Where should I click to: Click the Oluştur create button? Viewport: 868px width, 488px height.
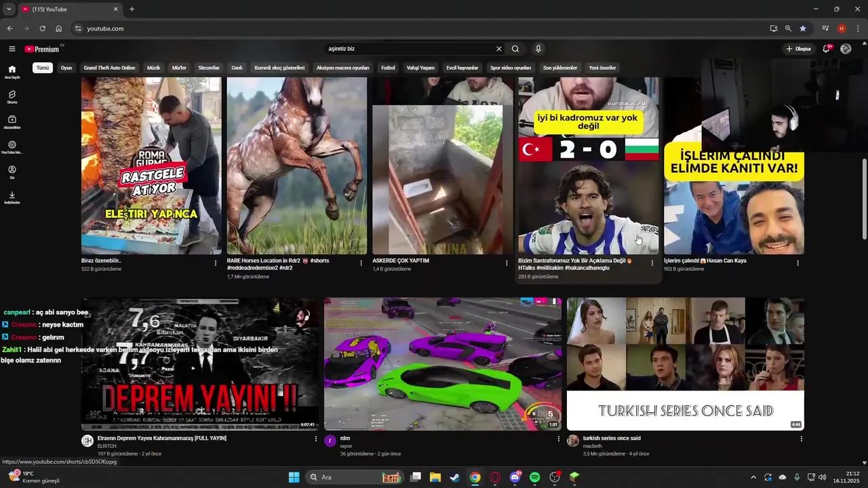click(798, 49)
